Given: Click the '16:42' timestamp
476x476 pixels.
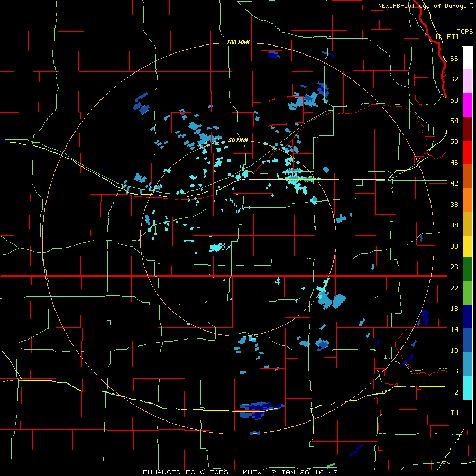Looking at the screenshot, I should tap(326, 472).
